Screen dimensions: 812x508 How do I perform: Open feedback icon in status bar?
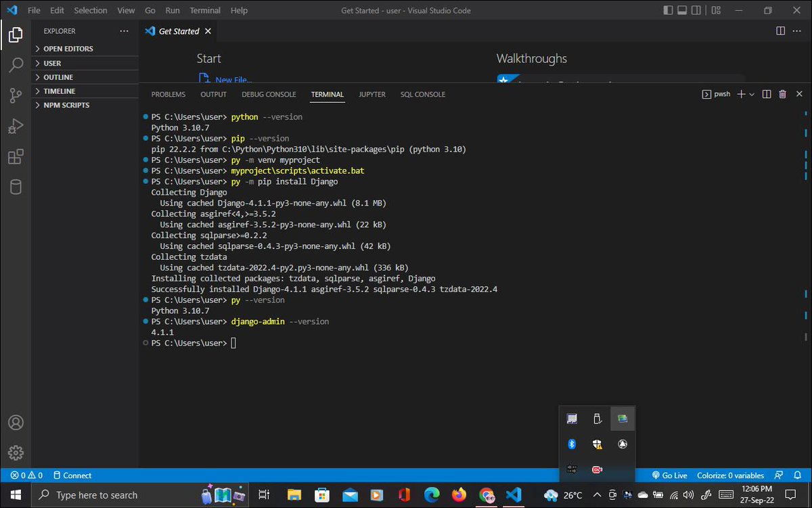tap(780, 476)
